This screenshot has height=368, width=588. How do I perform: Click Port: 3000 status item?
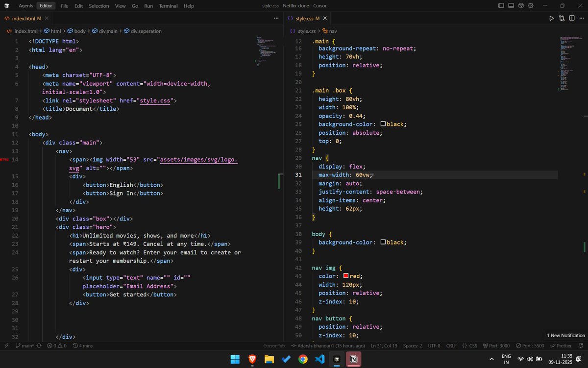(x=496, y=345)
